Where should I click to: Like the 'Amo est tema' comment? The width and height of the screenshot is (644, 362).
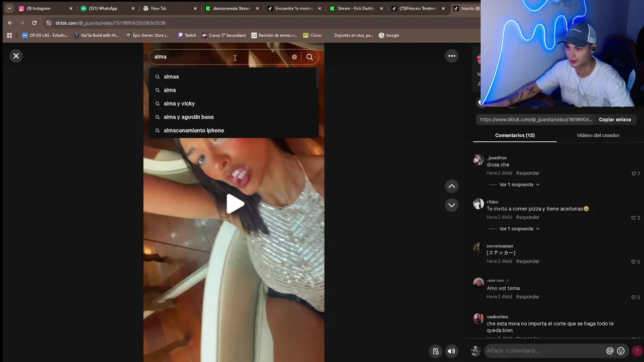(x=634, y=297)
